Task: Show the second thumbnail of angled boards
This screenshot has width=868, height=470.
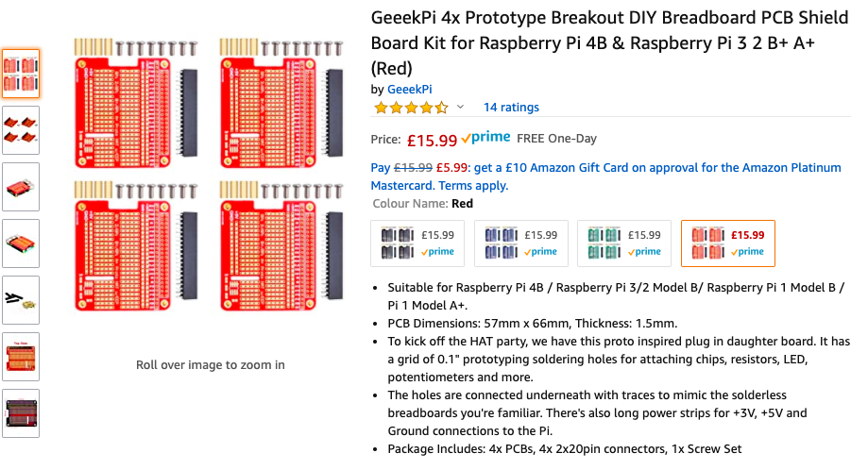Action: click(21, 130)
